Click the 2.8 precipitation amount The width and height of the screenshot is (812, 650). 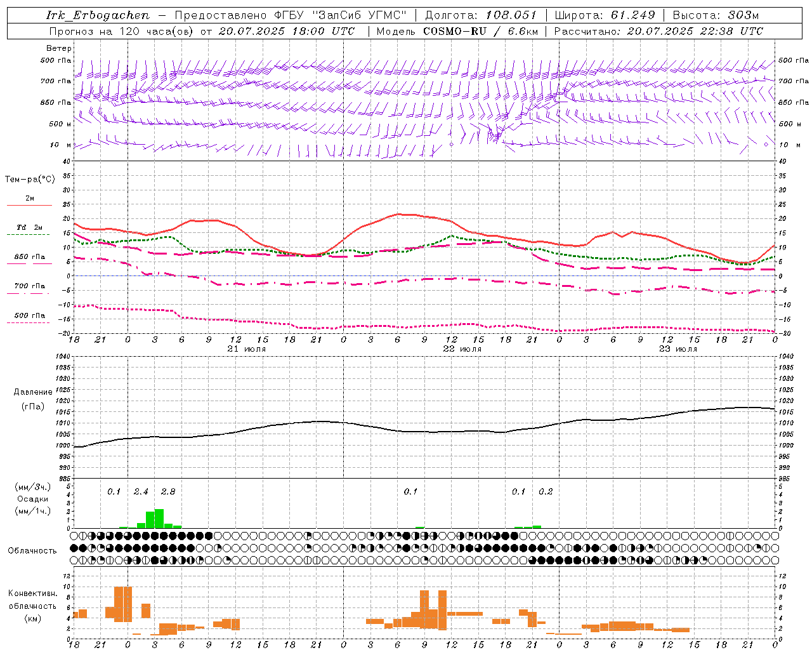[168, 491]
